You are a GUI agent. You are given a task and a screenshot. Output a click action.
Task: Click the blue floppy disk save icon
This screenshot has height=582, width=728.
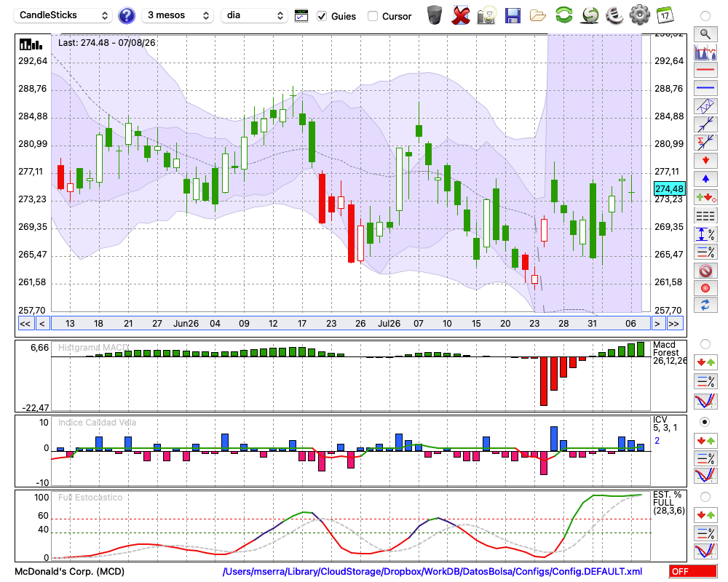pyautogui.click(x=513, y=16)
